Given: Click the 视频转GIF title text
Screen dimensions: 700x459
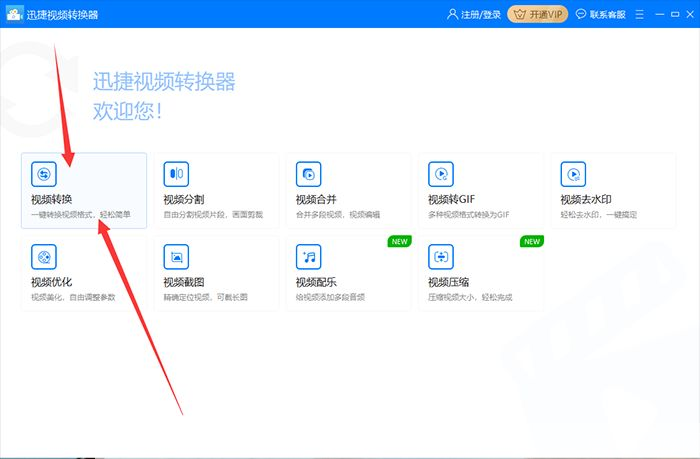Looking at the screenshot, I should tap(451, 199).
